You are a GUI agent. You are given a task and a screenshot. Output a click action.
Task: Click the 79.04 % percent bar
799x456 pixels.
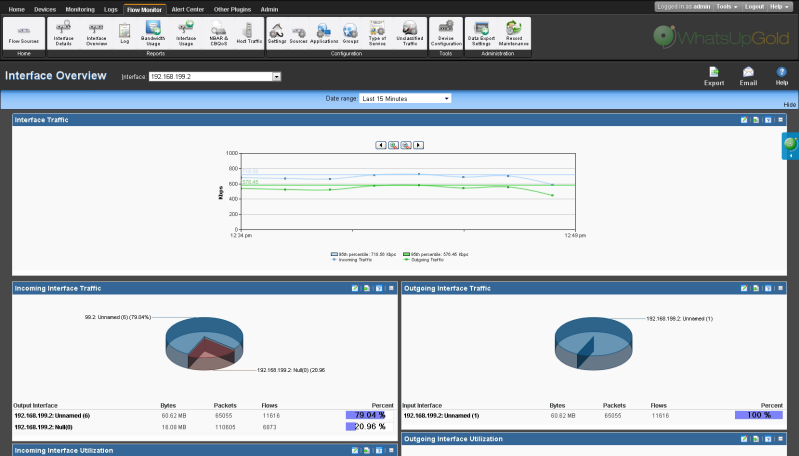tap(366, 415)
